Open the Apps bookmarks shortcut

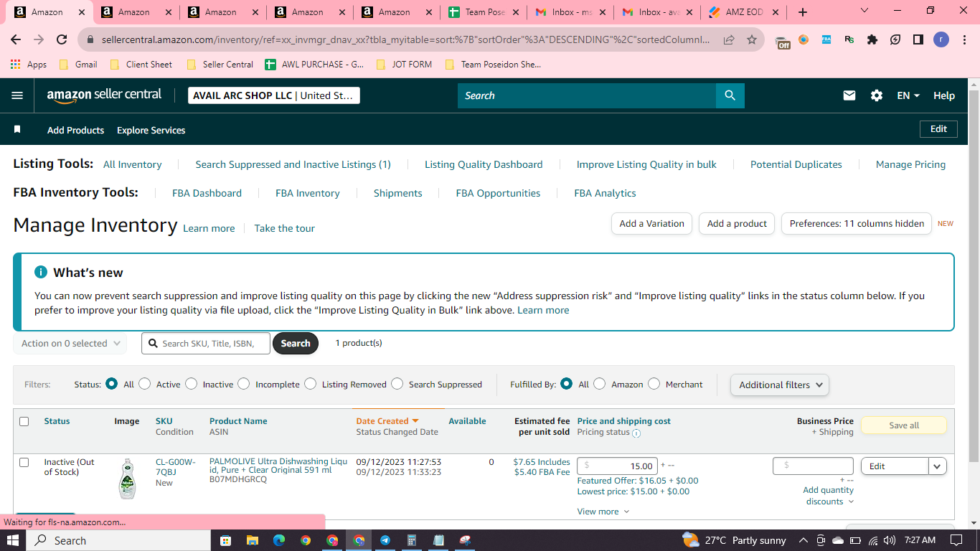29,65
